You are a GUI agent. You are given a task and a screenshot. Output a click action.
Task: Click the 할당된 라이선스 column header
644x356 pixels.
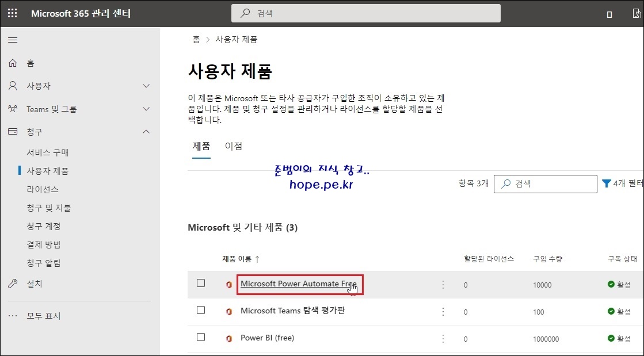pyautogui.click(x=489, y=259)
